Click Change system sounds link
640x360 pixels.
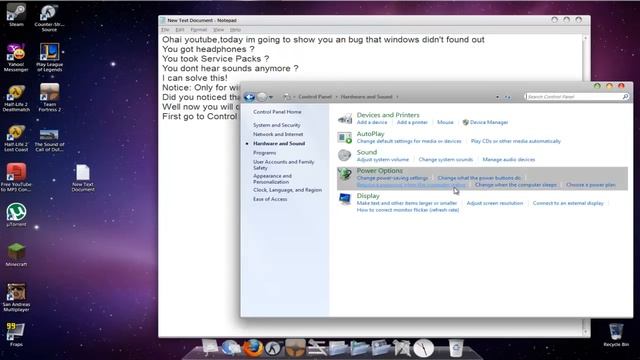446,160
